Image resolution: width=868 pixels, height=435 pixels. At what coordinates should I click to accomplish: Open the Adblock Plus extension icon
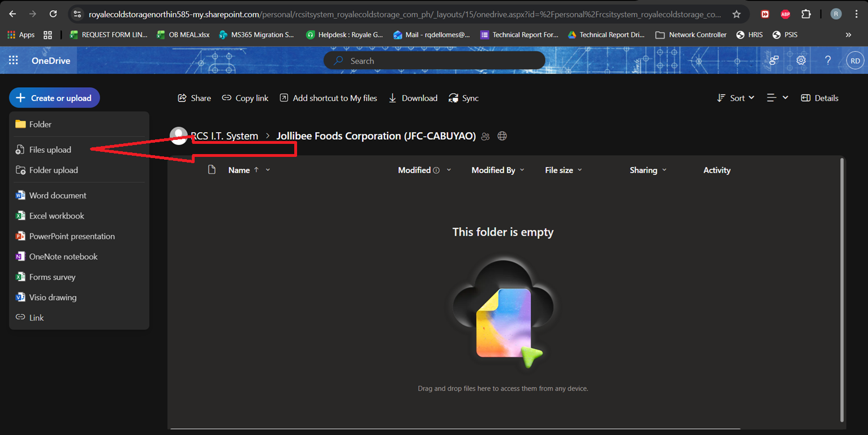(x=785, y=14)
